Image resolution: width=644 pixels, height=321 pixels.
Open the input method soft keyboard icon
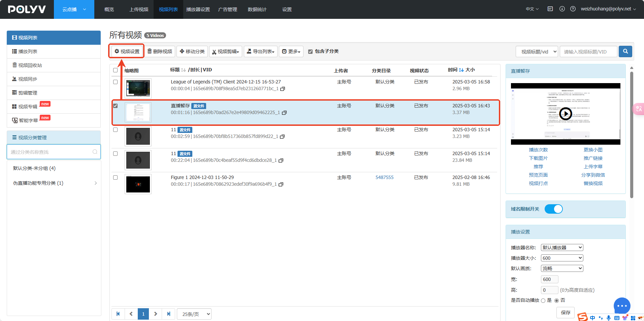617,318
